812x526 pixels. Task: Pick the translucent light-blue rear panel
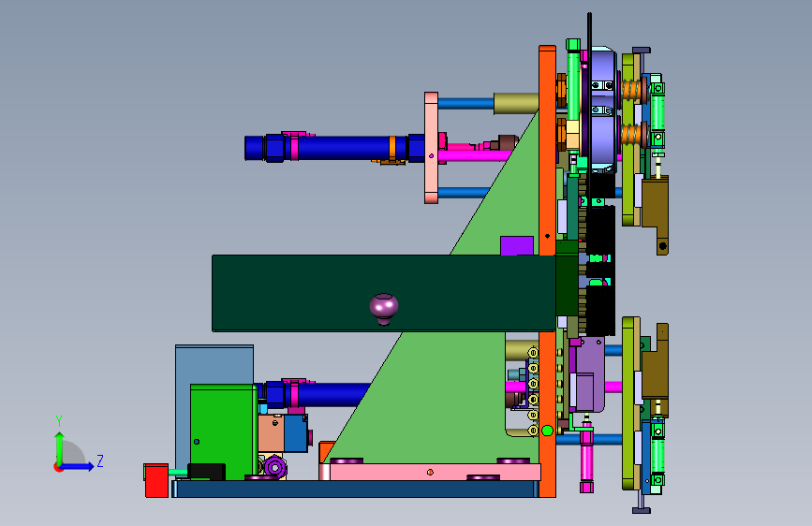point(214,365)
